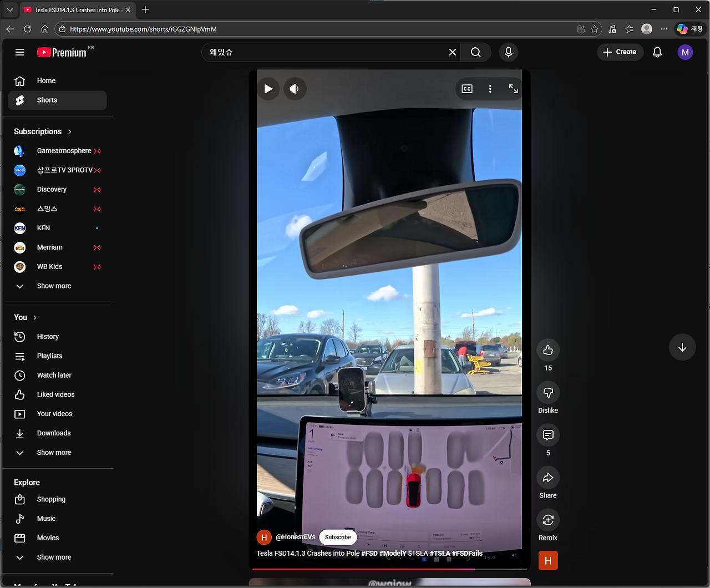The width and height of the screenshot is (710, 588).
Task: Remix this Short
Action: (x=547, y=520)
